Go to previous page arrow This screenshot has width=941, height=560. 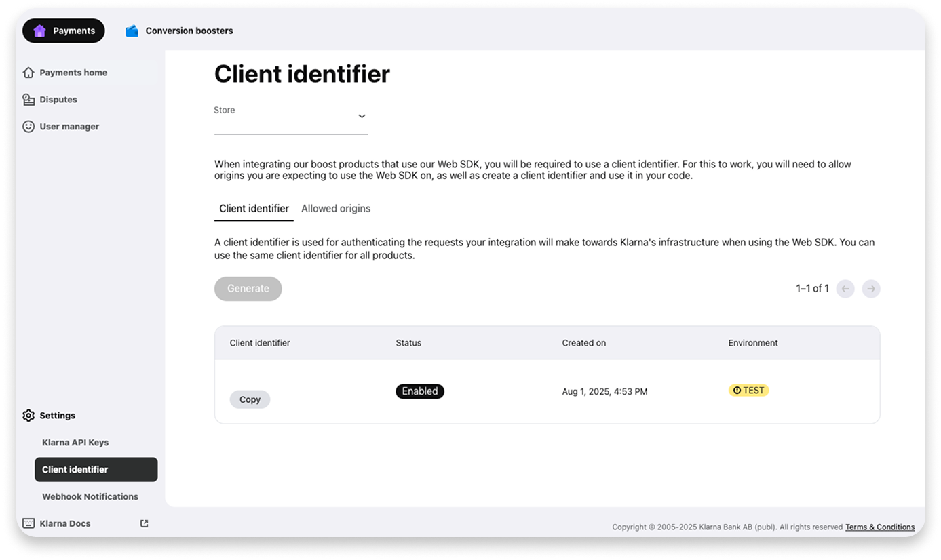[x=845, y=289]
